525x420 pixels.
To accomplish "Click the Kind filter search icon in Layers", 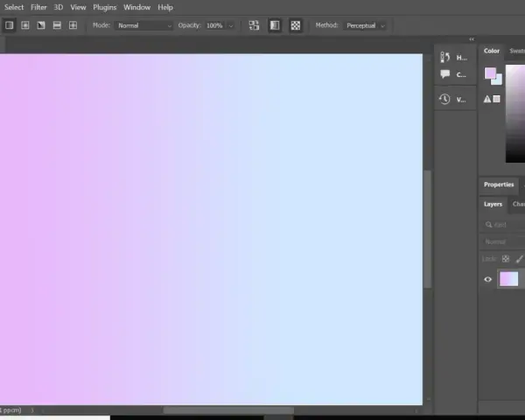I will 489,225.
